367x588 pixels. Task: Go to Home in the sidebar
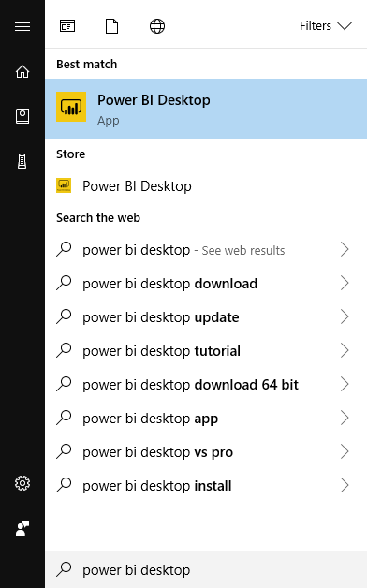[22, 71]
